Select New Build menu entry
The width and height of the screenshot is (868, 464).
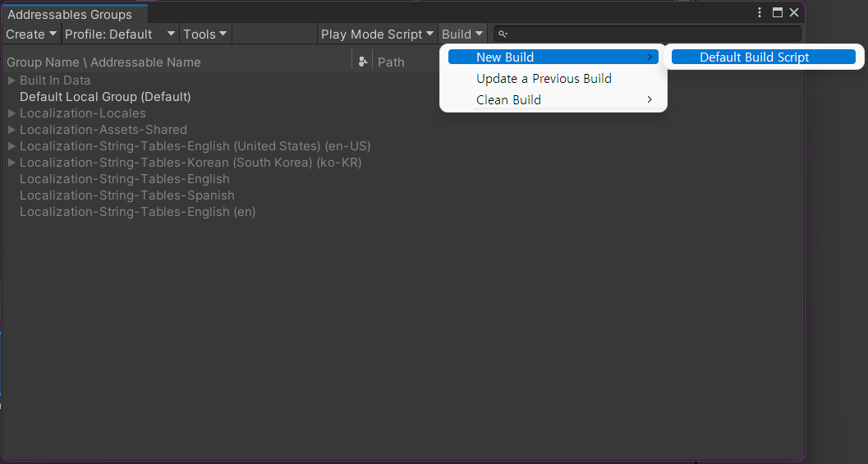click(553, 57)
